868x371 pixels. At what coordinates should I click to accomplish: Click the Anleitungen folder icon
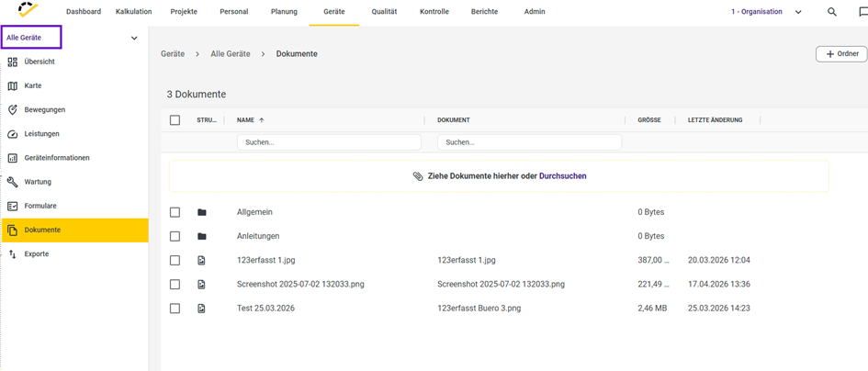(x=202, y=236)
